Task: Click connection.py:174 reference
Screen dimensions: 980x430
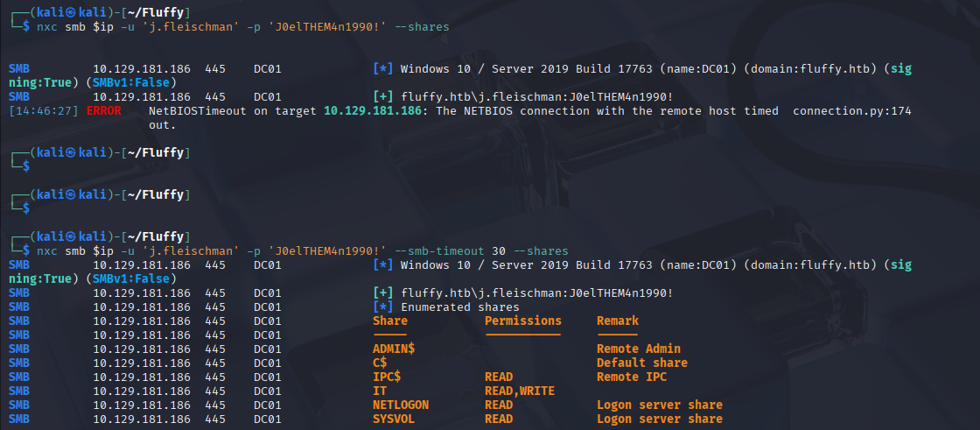Action: 852,111
